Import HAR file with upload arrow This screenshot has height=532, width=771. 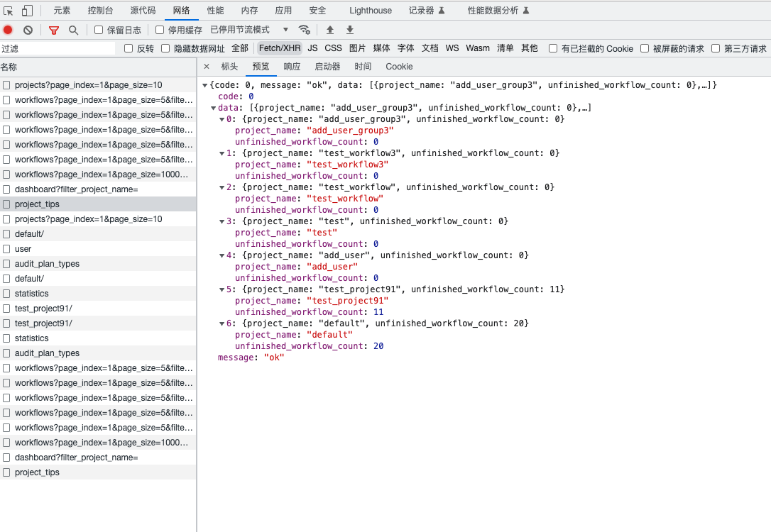[x=330, y=30]
